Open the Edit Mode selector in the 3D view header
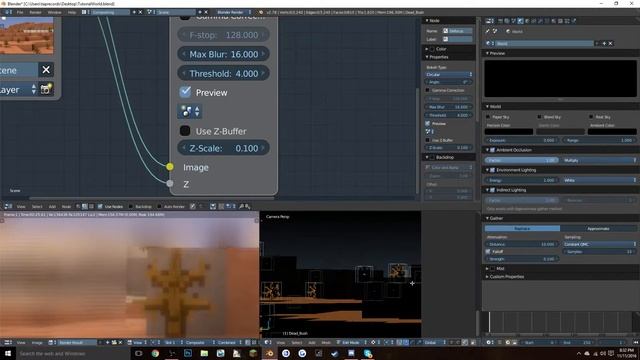The width and height of the screenshot is (640, 360). point(350,342)
